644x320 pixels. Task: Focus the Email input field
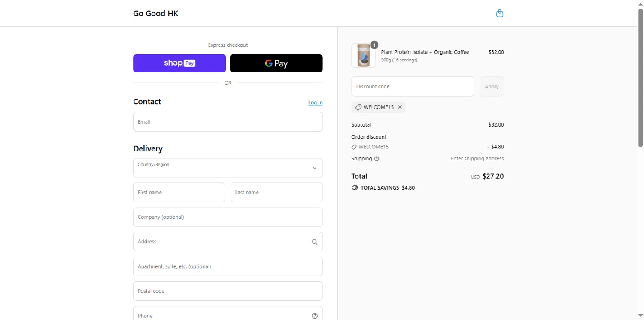[x=228, y=122]
